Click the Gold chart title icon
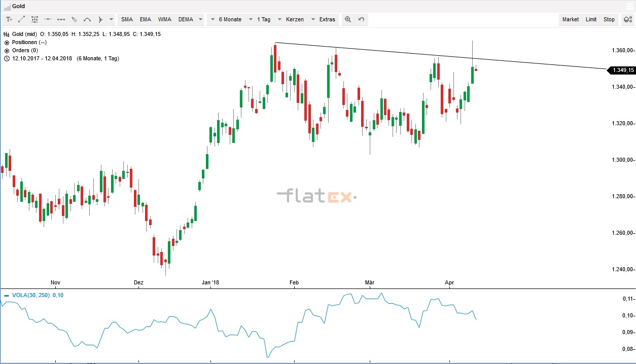 (x=6, y=6)
